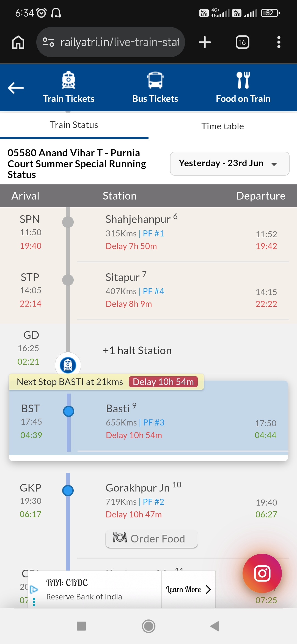The width and height of the screenshot is (297, 644).
Task: Go back using the left arrow
Action: pyautogui.click(x=16, y=88)
